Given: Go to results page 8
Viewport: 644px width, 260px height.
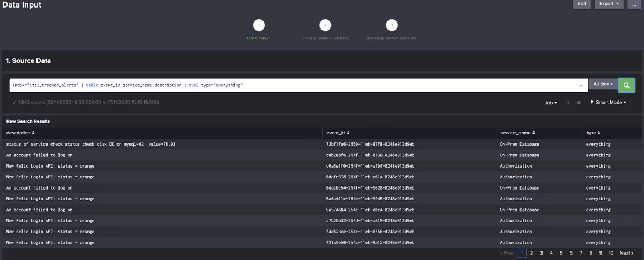Looking at the screenshot, I should (x=590, y=253).
